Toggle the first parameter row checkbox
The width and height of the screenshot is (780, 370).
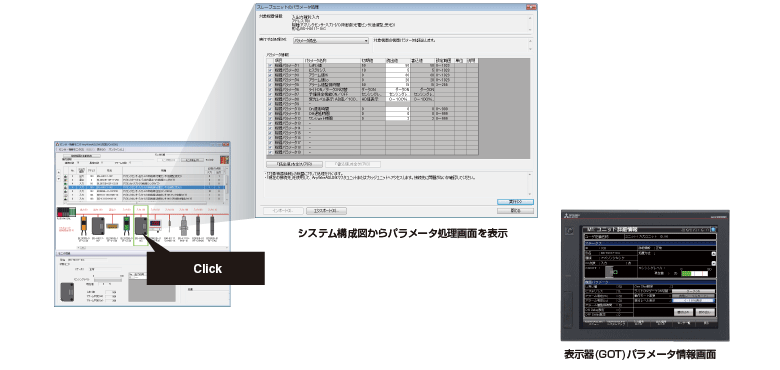click(270, 66)
